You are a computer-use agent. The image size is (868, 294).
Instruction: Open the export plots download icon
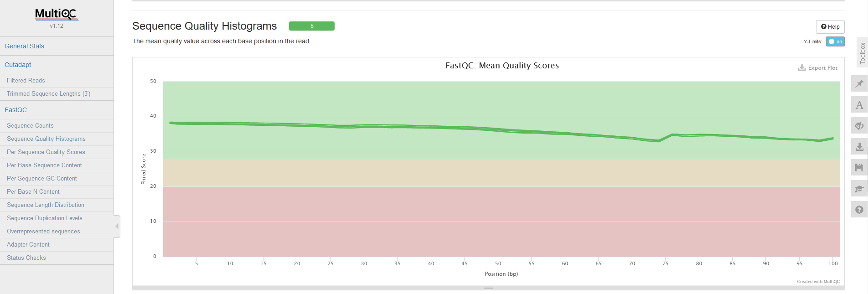click(859, 147)
